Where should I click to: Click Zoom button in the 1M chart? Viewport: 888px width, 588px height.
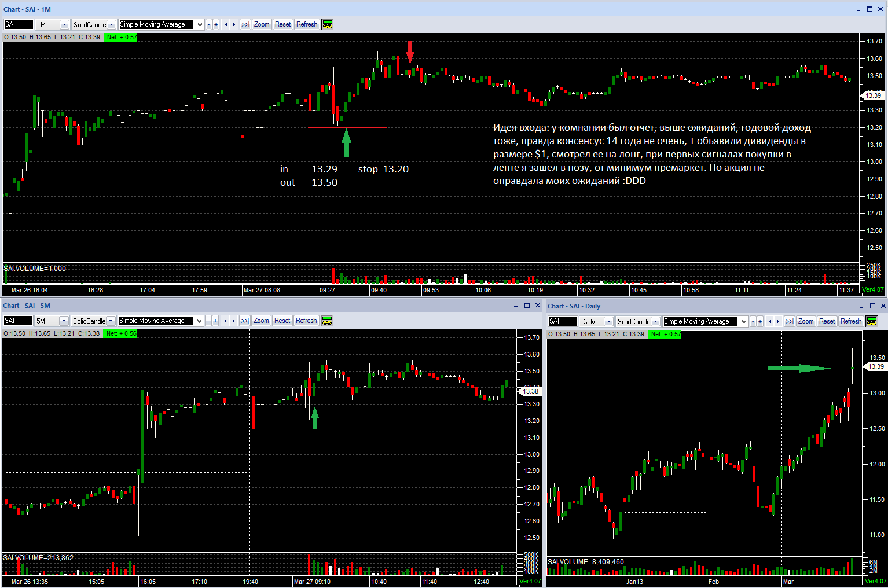click(x=262, y=24)
